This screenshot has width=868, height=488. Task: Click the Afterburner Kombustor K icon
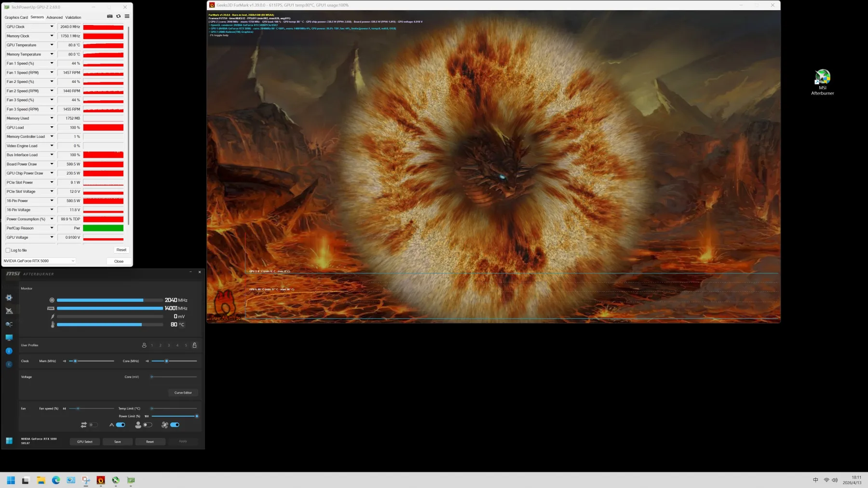pos(9,365)
